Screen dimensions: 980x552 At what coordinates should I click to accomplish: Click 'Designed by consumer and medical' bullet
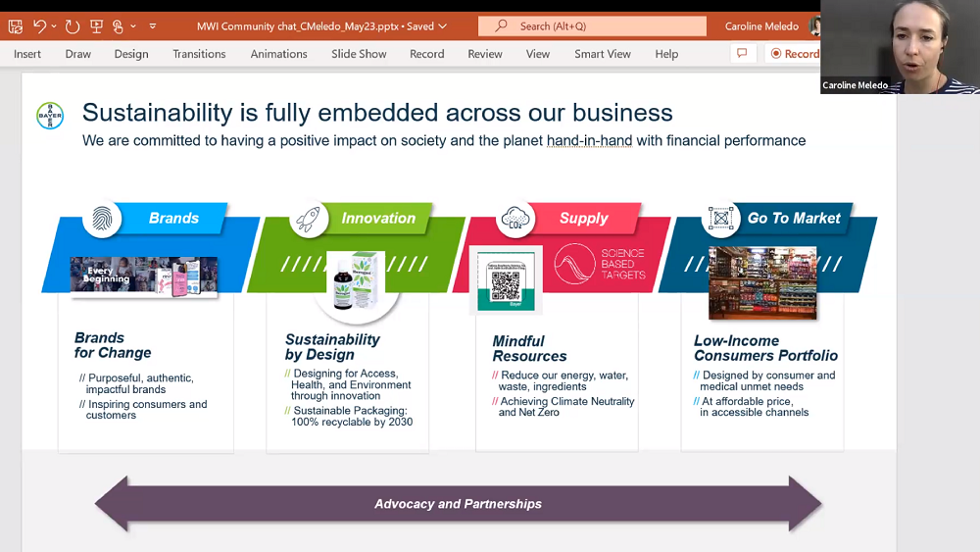point(764,380)
